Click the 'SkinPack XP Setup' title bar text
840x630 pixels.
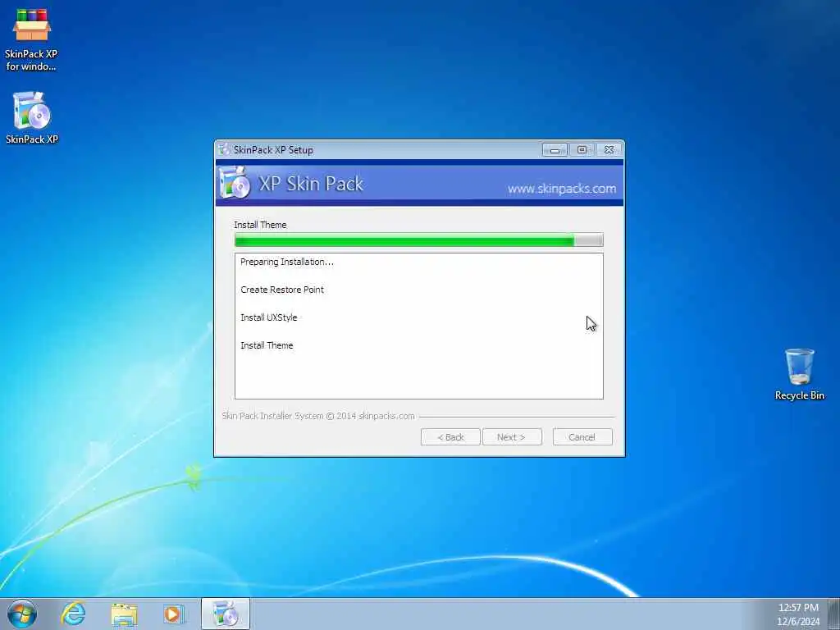click(x=273, y=150)
